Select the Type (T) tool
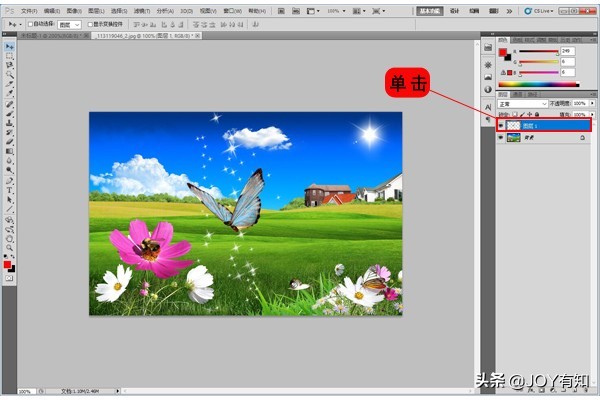The width and height of the screenshot is (600, 400). pos(10,189)
